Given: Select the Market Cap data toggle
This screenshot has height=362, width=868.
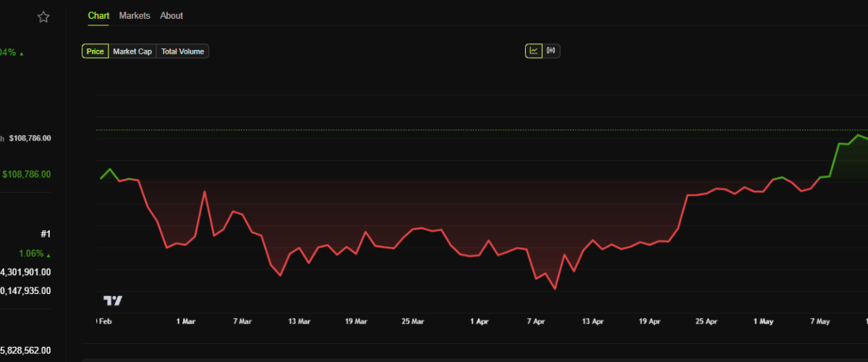Looking at the screenshot, I should pos(132,51).
